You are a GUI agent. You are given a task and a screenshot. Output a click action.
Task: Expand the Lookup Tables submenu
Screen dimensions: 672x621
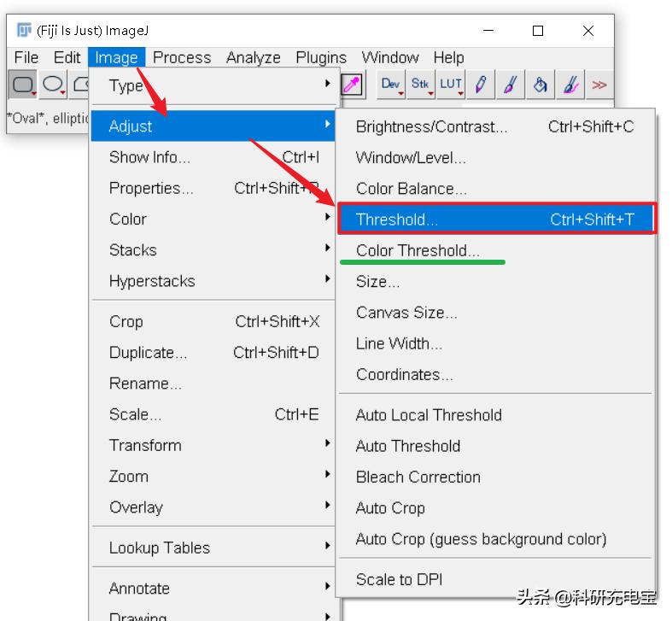pos(213,548)
